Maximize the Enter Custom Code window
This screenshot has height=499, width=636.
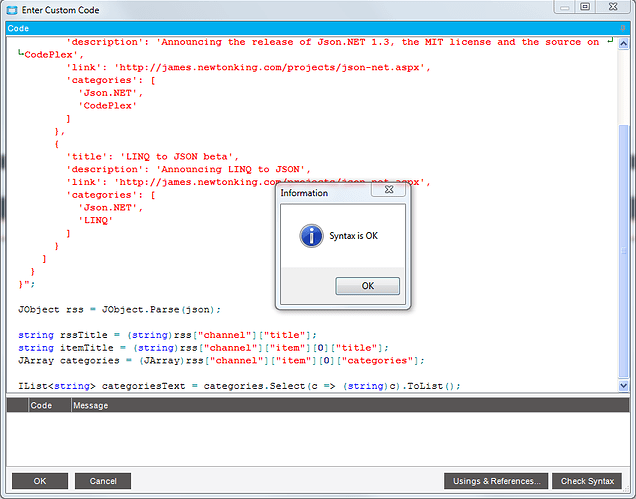click(x=585, y=6)
